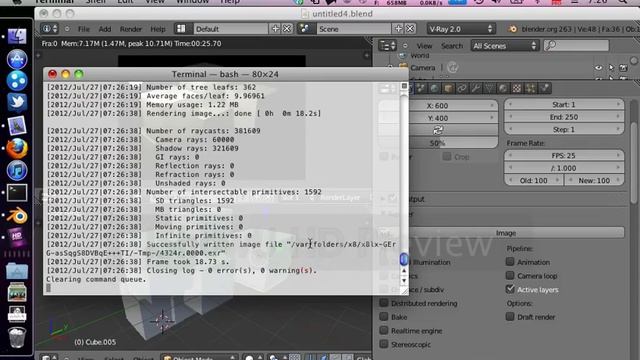This screenshot has width=640, height=360.
Task: Open the Info editor type selector
Action: (50, 29)
